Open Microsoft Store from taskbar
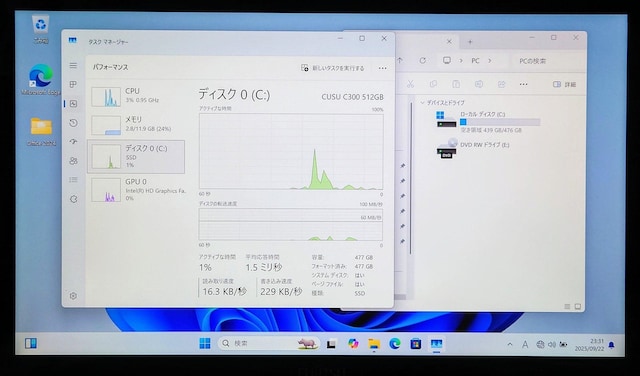The height and width of the screenshot is (376, 640). coord(416,344)
